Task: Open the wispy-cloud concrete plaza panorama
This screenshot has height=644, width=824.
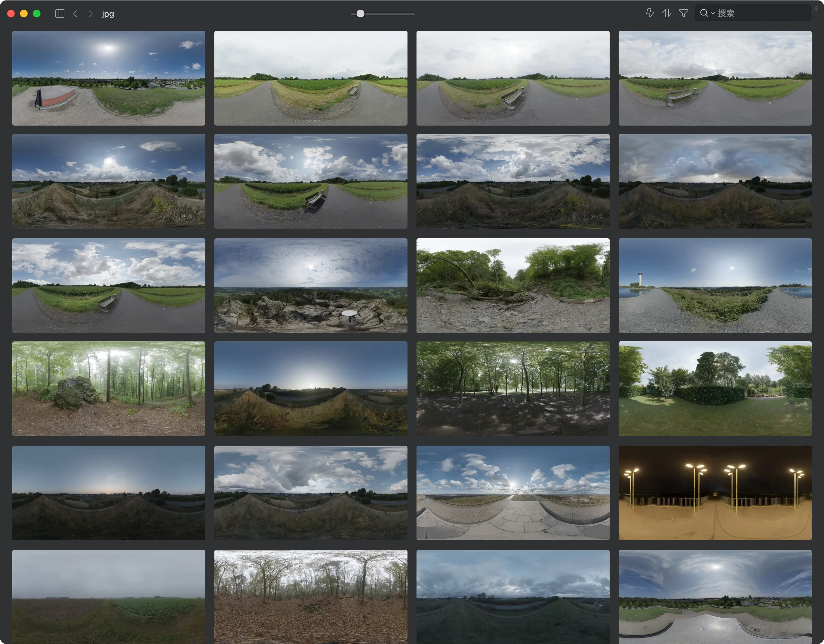Action: point(715,597)
